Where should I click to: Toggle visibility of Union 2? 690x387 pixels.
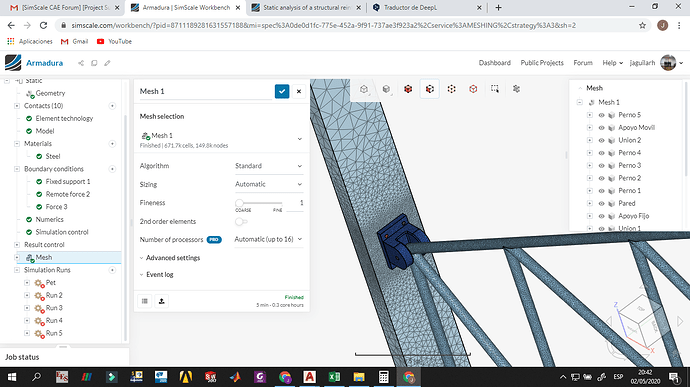[x=601, y=140]
